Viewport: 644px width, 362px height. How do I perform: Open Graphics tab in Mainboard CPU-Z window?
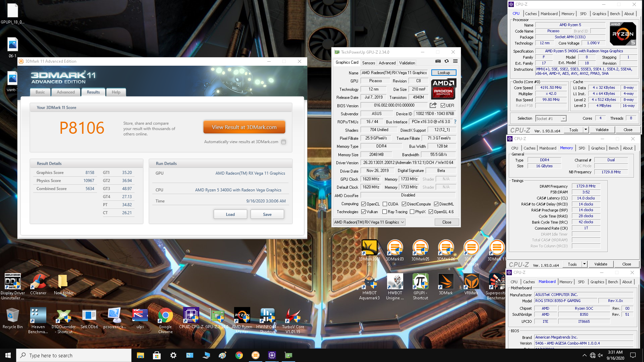[x=597, y=282]
